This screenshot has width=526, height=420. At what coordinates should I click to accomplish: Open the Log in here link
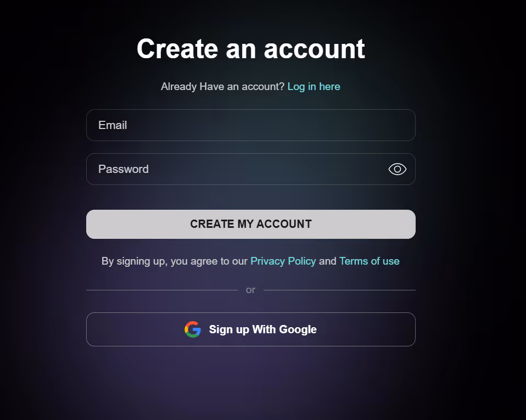(314, 87)
